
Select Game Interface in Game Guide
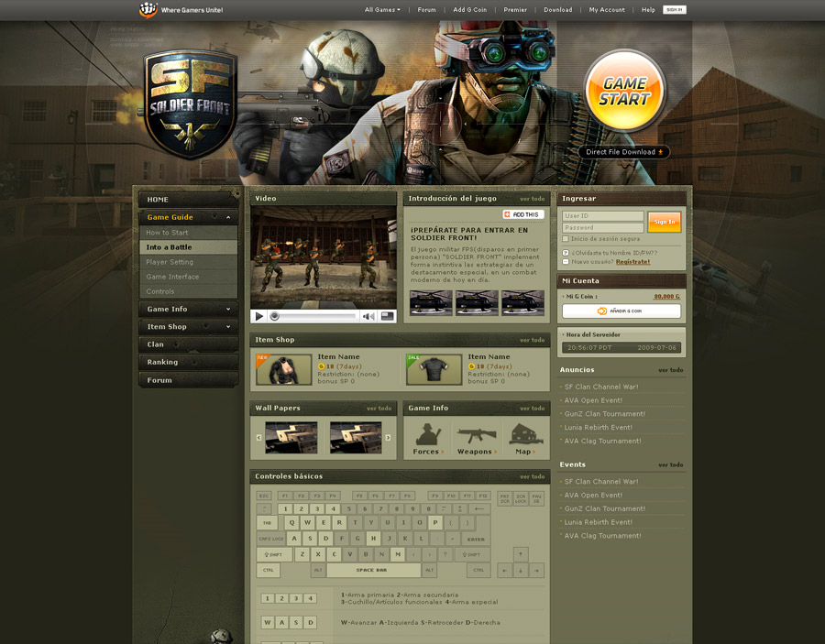click(x=188, y=277)
